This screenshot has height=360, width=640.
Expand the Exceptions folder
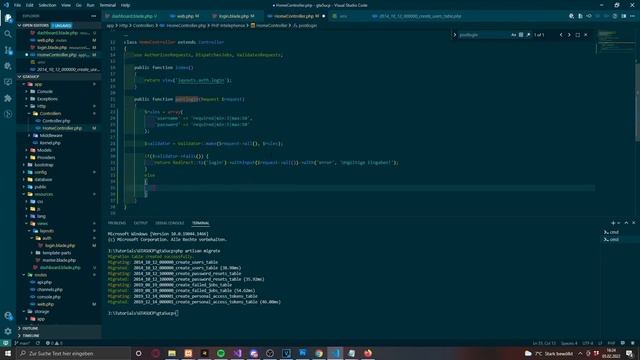(47, 99)
